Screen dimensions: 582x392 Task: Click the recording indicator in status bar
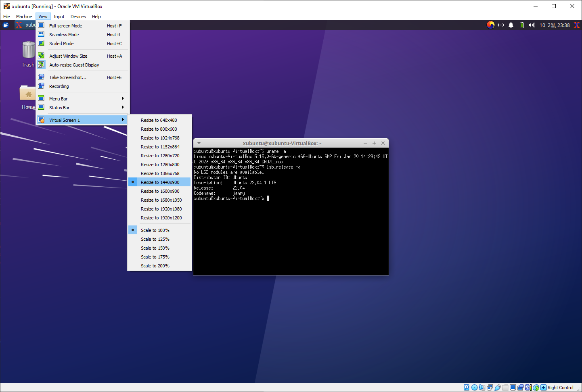521,388
